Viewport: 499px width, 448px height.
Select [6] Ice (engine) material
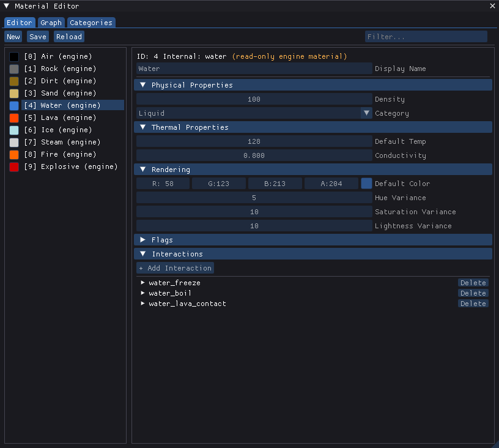coord(73,130)
